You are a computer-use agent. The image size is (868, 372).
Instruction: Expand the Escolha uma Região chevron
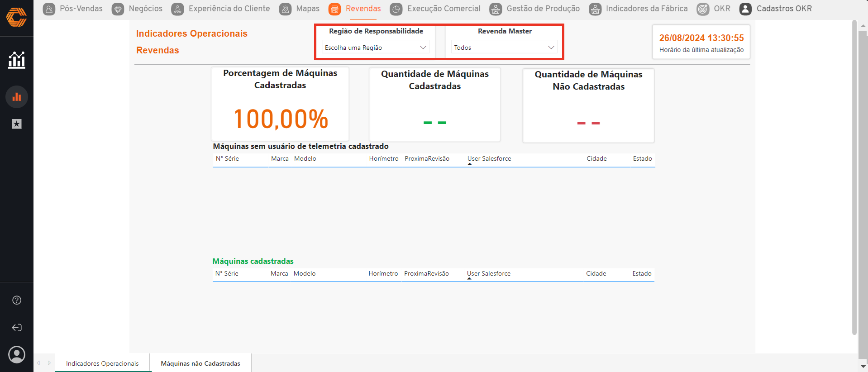point(423,48)
